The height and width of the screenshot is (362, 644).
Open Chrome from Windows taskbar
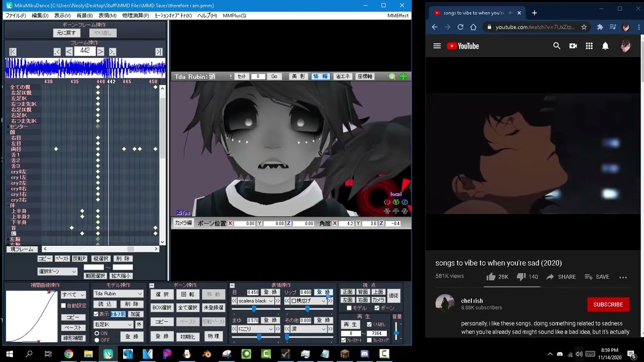pos(68,354)
